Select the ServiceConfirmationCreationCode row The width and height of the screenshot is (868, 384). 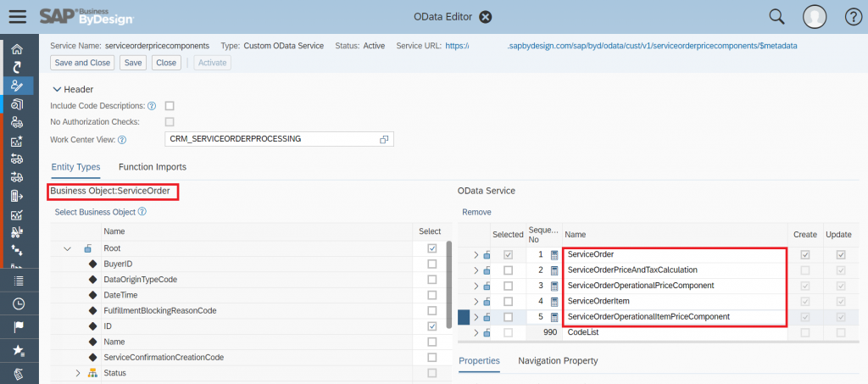(249, 358)
